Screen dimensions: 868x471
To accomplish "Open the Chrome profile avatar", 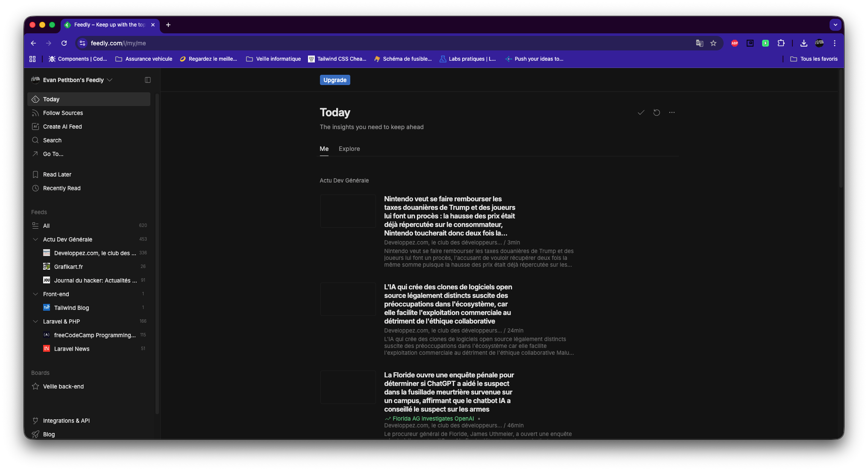I will [819, 43].
